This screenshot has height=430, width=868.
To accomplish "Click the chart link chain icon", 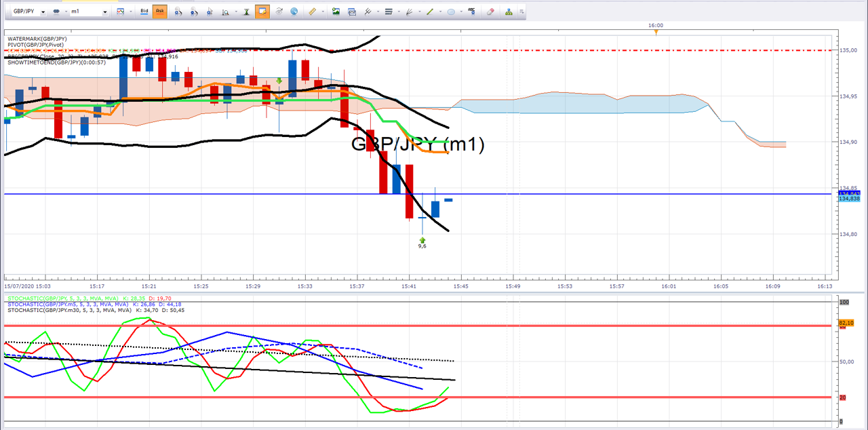I will click(56, 12).
